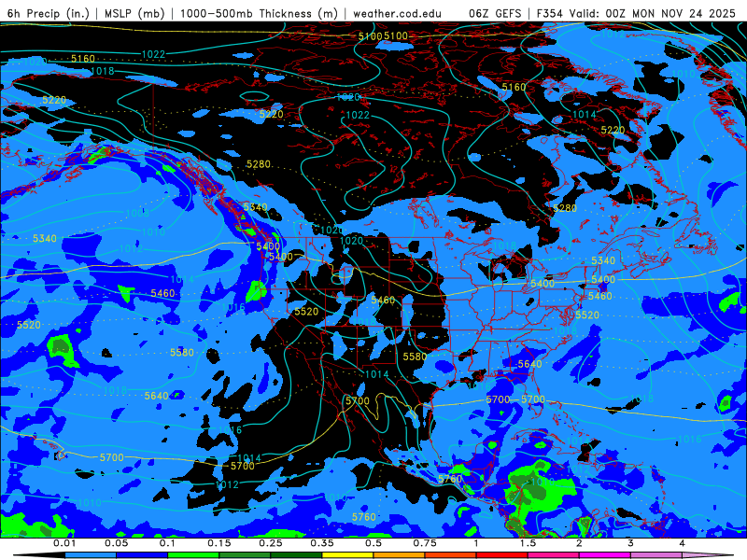Pick the pink 1.5–2 legend swatch
Viewport: 747px width, 560px height.
coord(554,555)
